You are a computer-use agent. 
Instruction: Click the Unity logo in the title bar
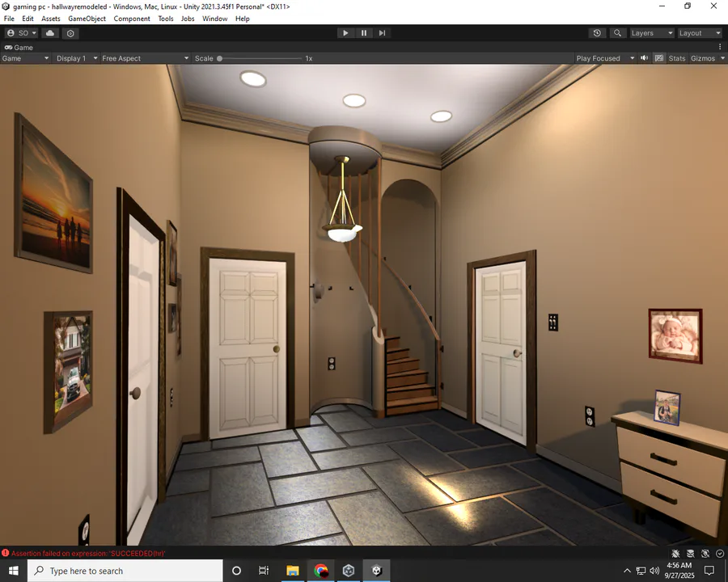[x=6, y=6]
